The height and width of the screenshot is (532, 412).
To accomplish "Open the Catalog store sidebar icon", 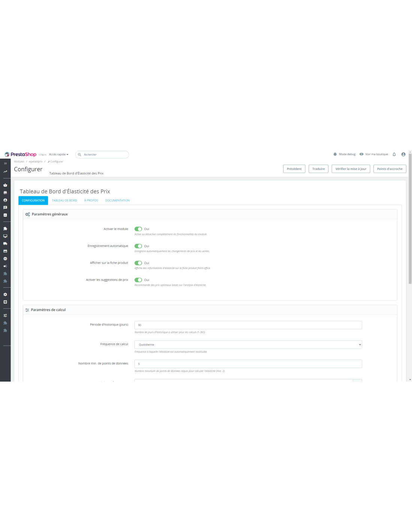I will pos(5,193).
